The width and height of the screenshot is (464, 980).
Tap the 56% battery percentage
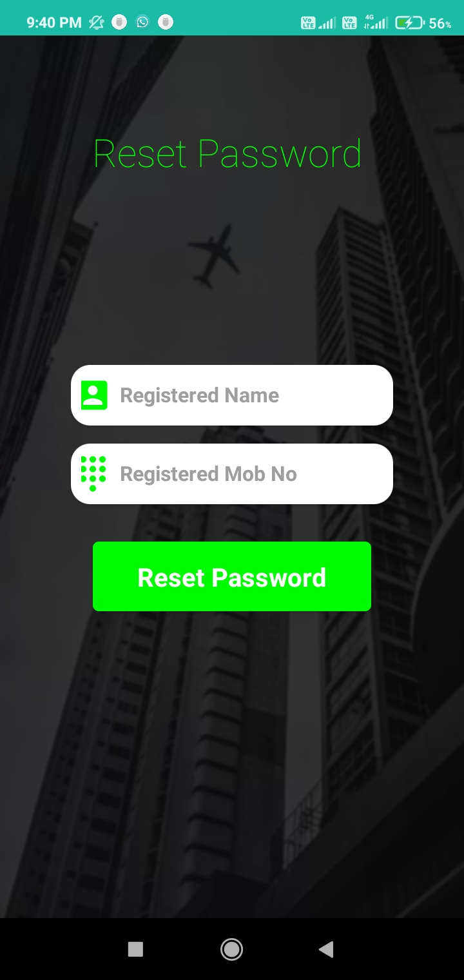[x=440, y=23]
